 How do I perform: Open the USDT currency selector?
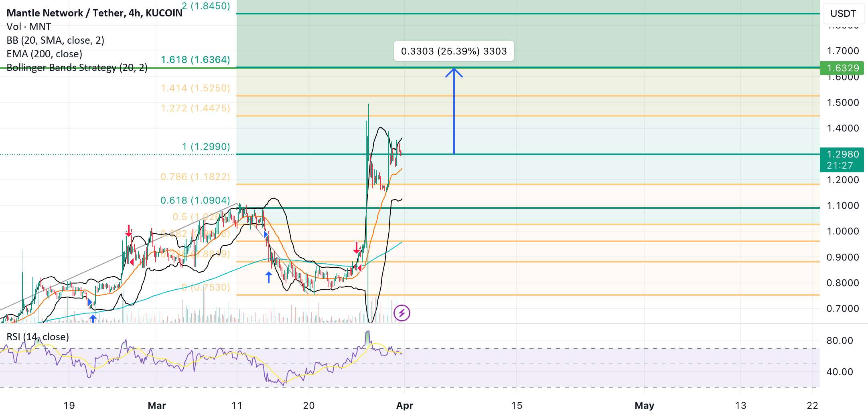843,14
